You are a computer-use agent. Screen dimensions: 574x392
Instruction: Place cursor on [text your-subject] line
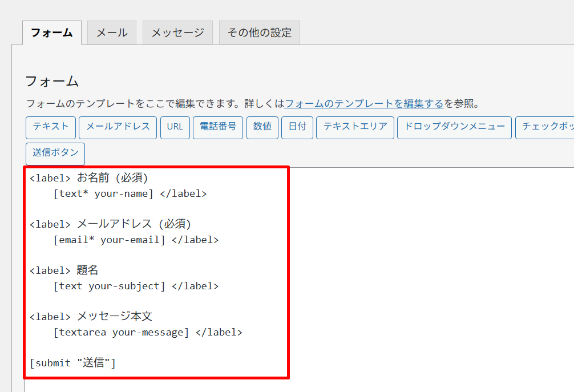coord(136,286)
